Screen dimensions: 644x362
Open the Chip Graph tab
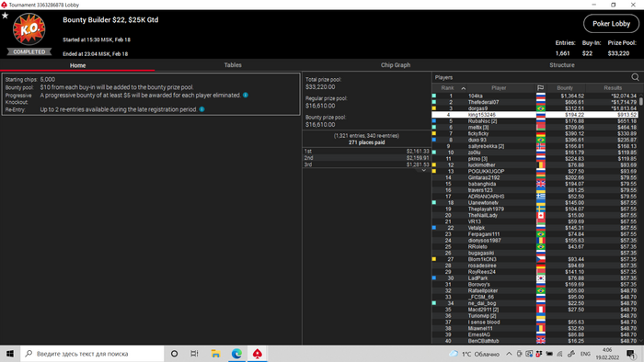[395, 65]
